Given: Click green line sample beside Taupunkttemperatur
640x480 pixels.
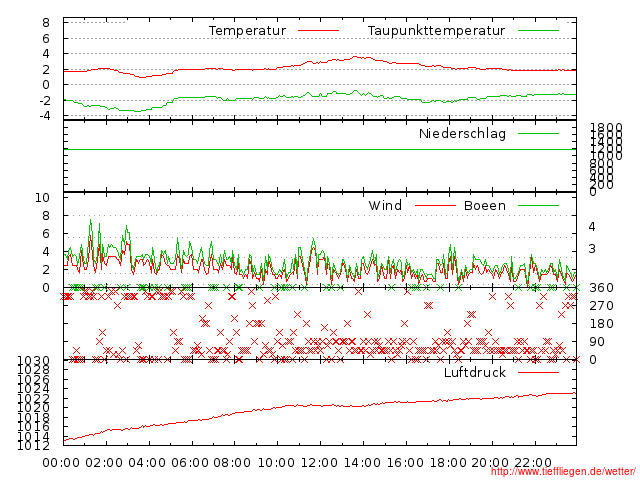Looking at the screenshot, I should tap(538, 31).
